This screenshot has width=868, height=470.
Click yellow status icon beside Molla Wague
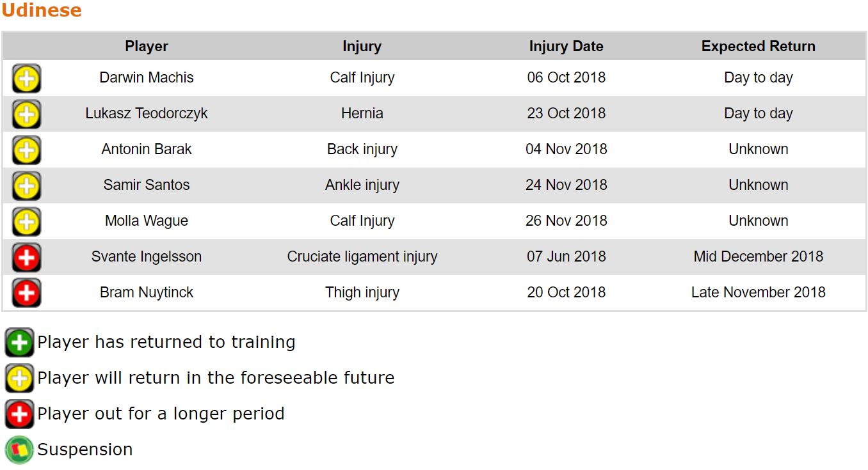point(26,222)
